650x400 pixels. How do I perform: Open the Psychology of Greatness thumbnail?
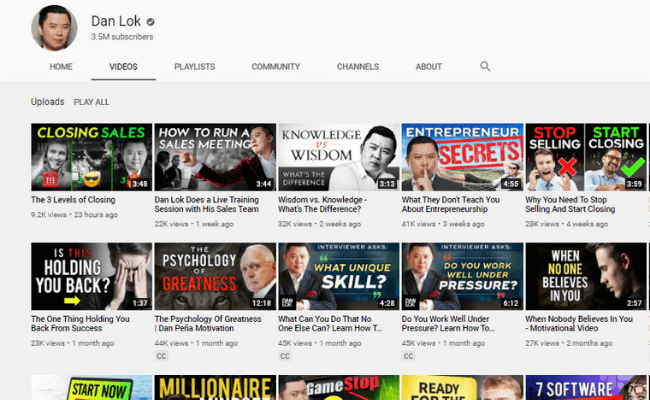215,276
